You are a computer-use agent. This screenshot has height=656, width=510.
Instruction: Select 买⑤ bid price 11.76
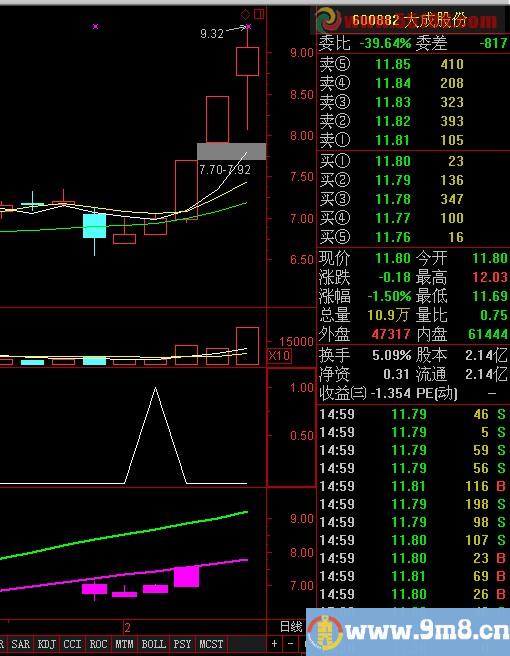coord(393,238)
